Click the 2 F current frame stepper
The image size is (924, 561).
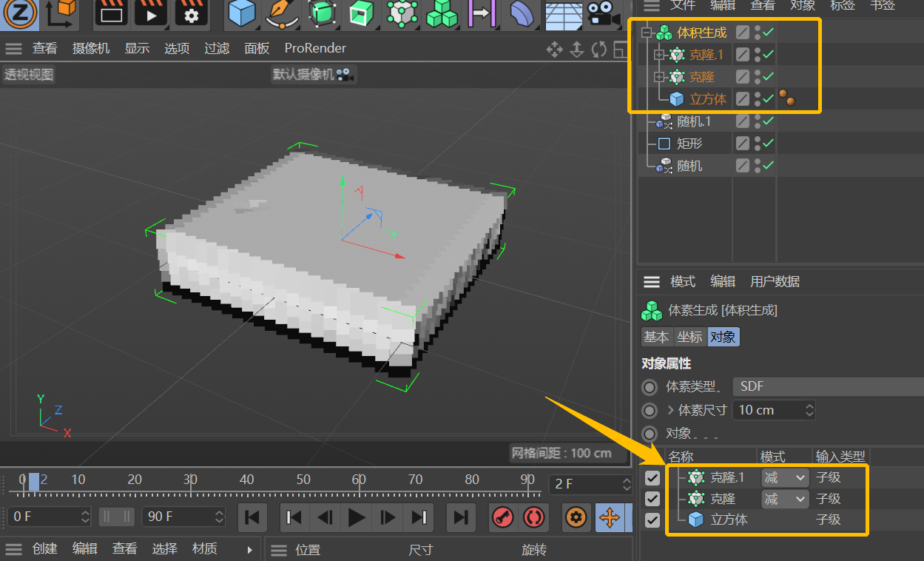pyautogui.click(x=627, y=484)
